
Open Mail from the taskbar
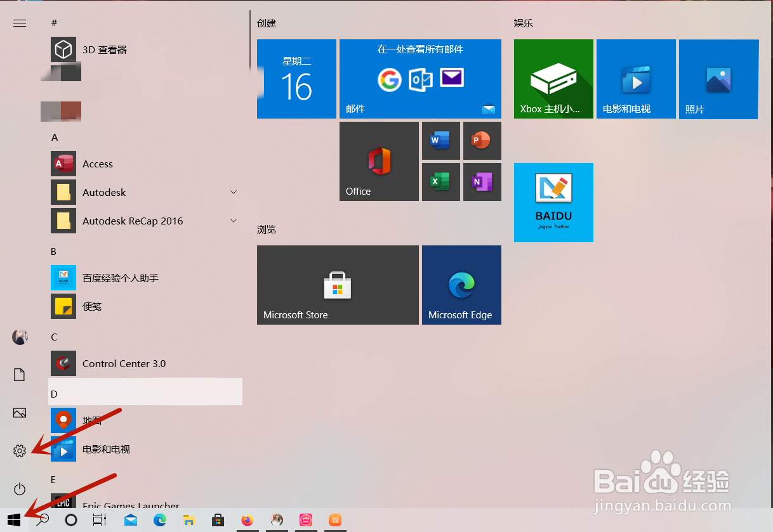click(131, 520)
